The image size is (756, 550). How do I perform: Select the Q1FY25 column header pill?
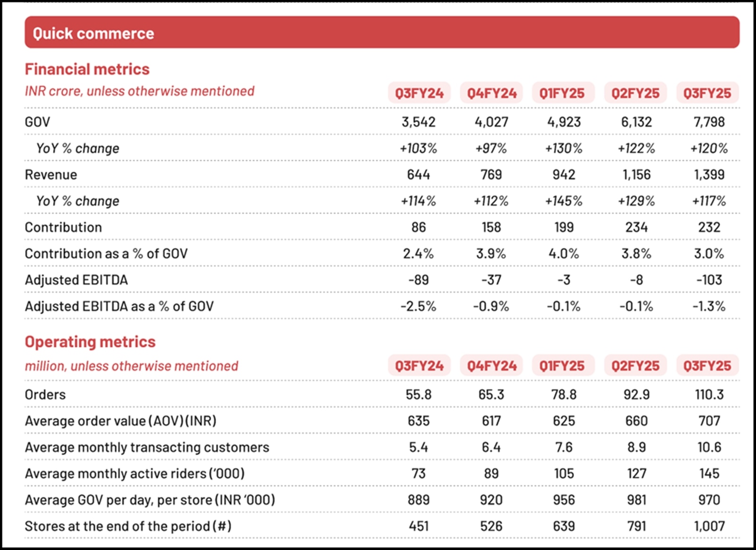coord(563,93)
